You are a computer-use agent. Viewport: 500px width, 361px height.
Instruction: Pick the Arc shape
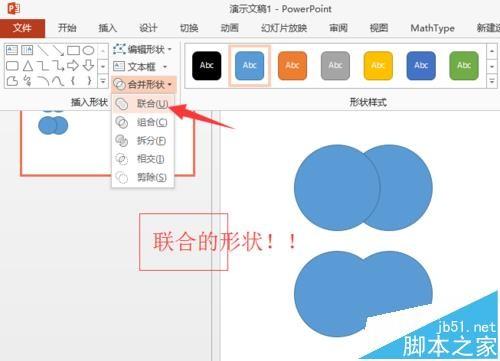pyautogui.click(x=43, y=81)
